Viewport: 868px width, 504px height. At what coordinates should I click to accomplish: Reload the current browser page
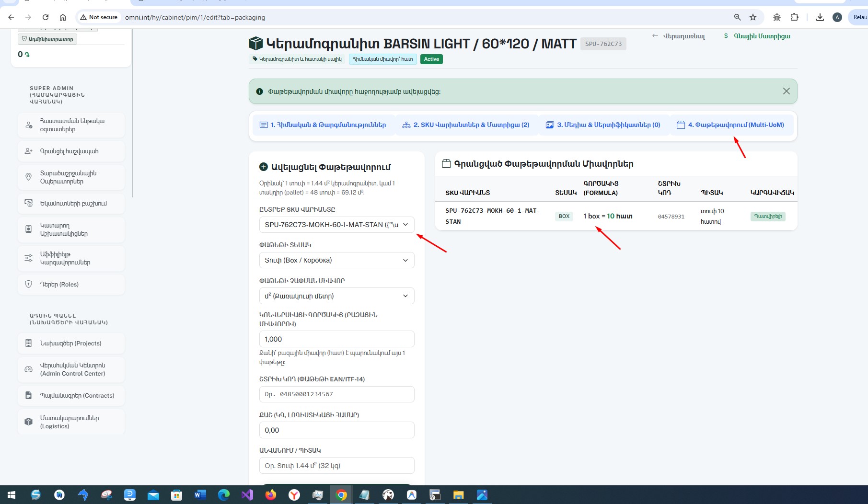click(x=46, y=17)
